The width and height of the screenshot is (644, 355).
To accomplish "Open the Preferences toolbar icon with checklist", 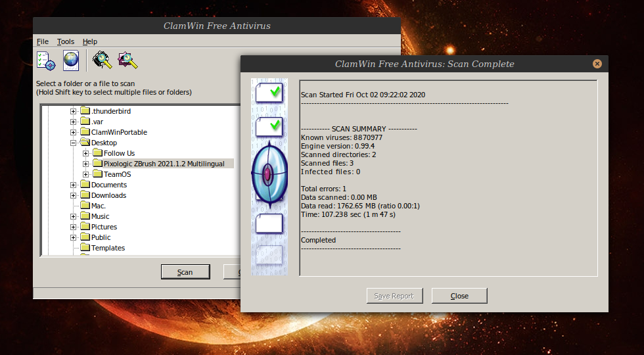I will (45, 60).
